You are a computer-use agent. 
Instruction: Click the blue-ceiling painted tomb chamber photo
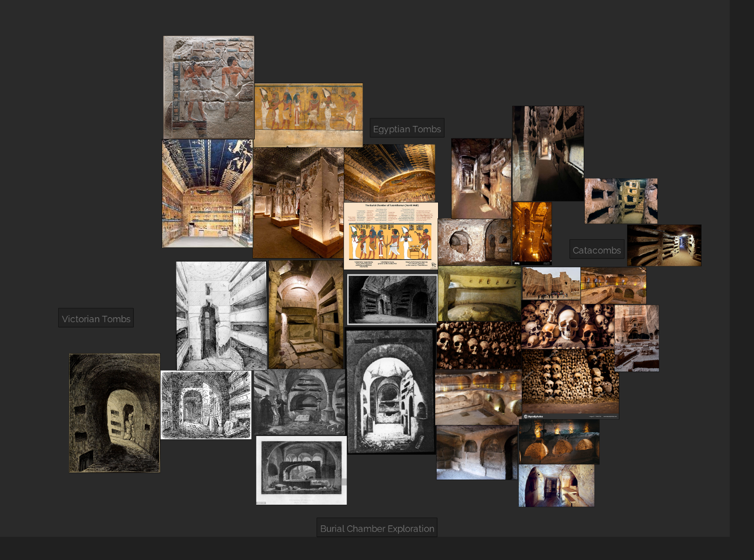click(207, 194)
